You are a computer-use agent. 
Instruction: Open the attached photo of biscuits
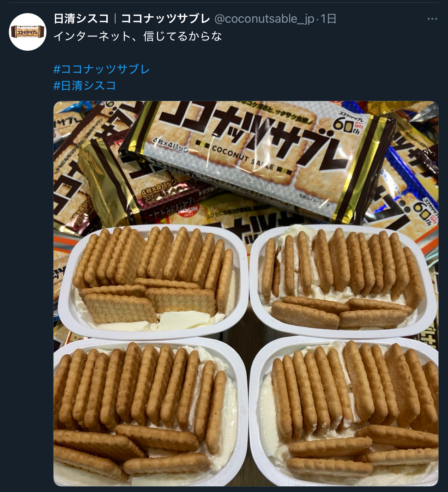[x=246, y=294]
